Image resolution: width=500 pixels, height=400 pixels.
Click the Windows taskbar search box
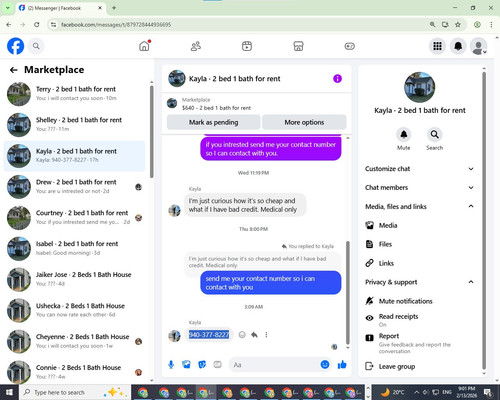coord(75,392)
